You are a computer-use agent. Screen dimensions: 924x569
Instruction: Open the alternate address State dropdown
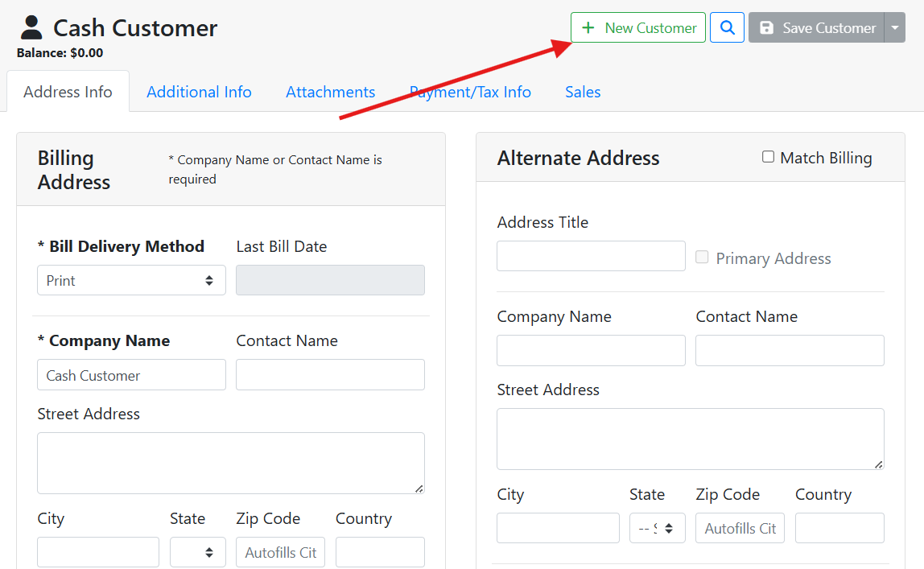[657, 528]
